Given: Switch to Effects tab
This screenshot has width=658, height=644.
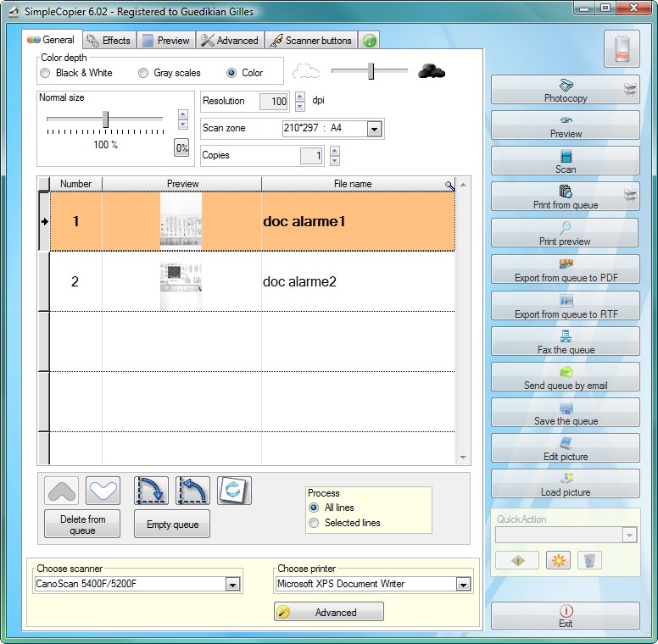Looking at the screenshot, I should click(109, 41).
